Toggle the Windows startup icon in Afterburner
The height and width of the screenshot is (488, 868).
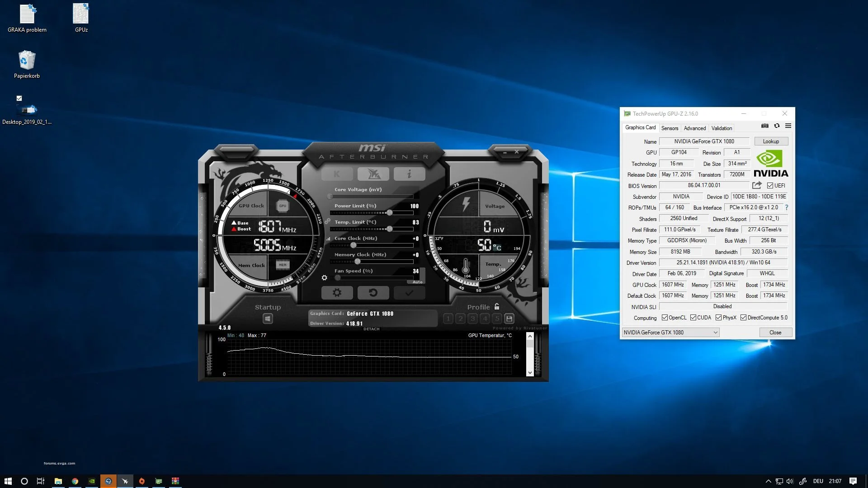pyautogui.click(x=268, y=319)
